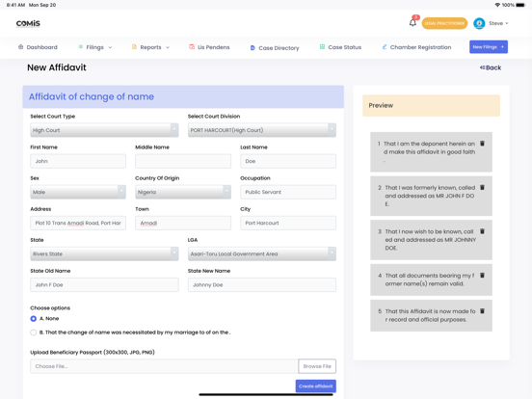Click the Chamber Registration pen icon
532x399 pixels.
tap(385, 47)
